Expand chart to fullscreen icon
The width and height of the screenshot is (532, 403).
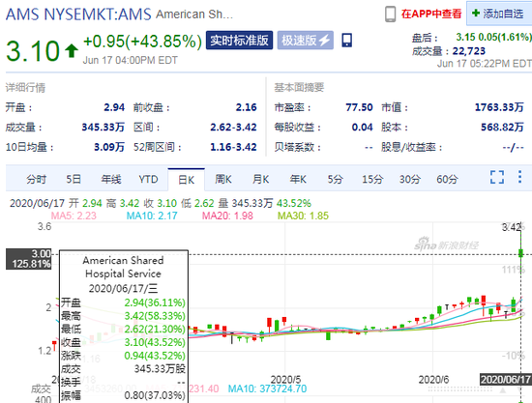[x=497, y=177]
